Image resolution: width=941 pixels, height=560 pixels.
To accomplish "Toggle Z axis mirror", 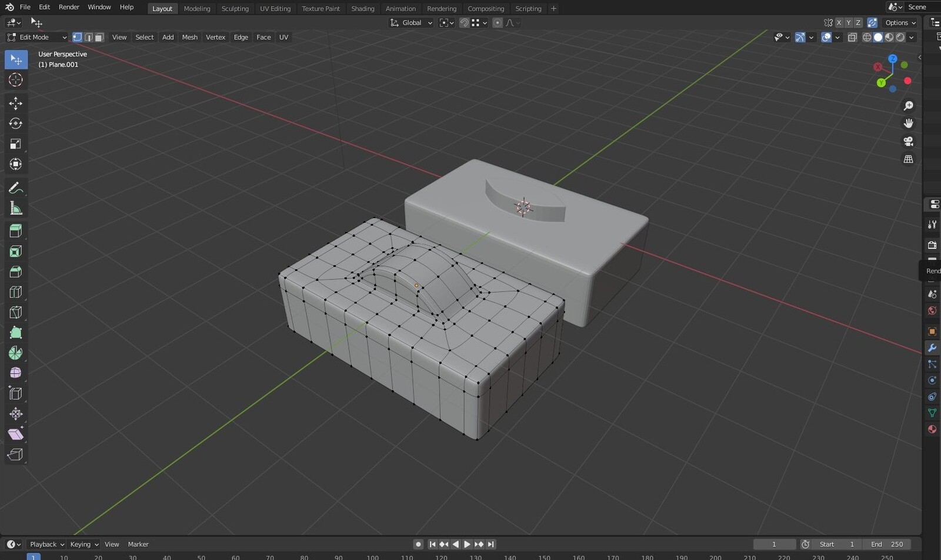I will (x=858, y=23).
